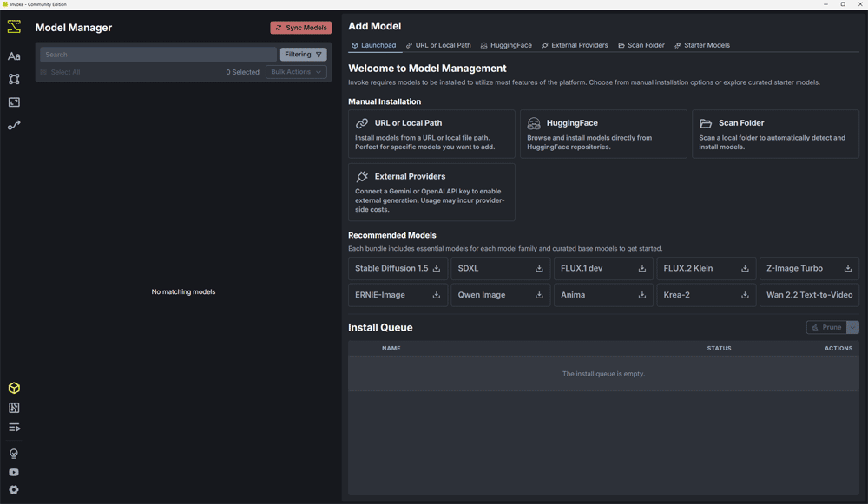Image resolution: width=868 pixels, height=504 pixels.
Task: Open the Filtering dropdown
Action: 303,55
